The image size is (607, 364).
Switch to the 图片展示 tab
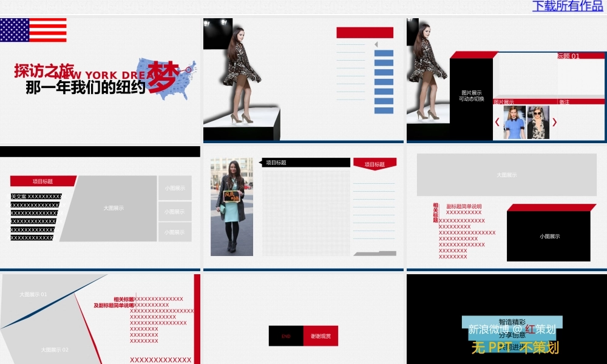[x=504, y=101]
